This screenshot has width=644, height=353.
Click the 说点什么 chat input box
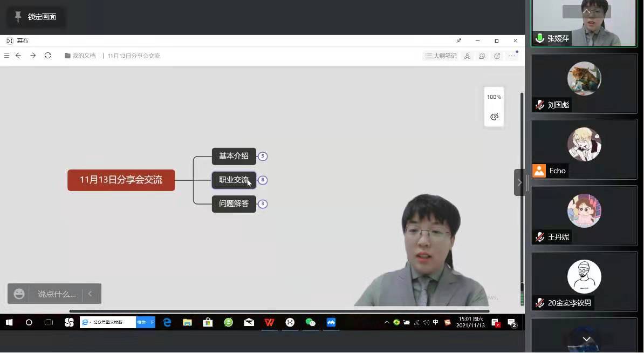56,294
